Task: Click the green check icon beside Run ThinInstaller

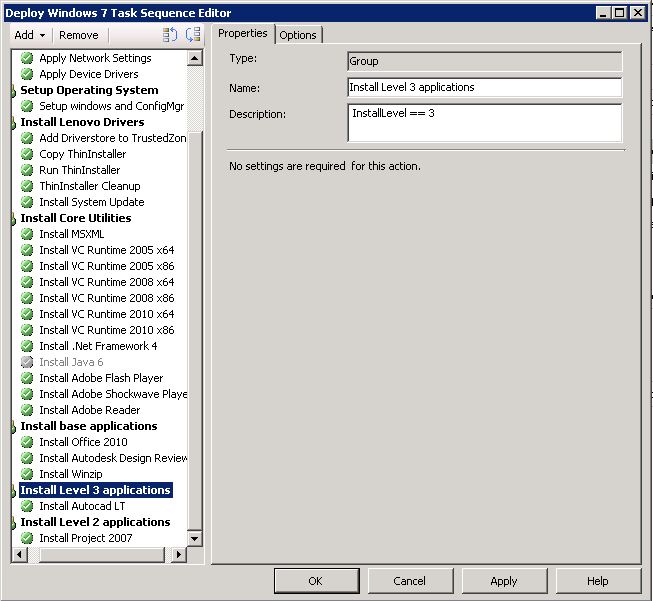Action: (27, 170)
